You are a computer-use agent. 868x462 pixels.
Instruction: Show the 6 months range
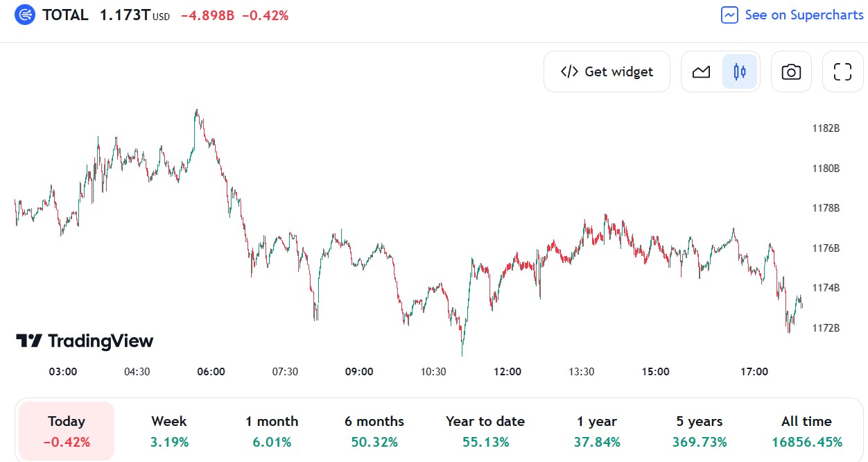[374, 431]
